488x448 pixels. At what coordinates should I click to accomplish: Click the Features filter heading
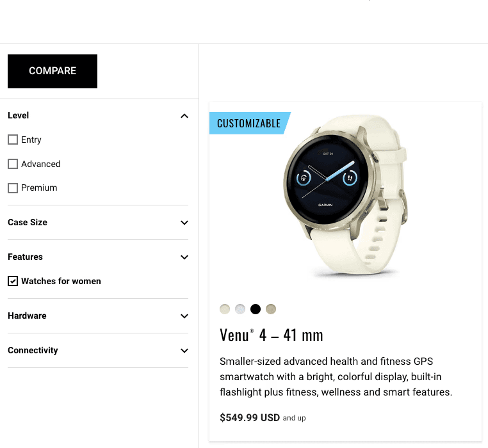[25, 257]
